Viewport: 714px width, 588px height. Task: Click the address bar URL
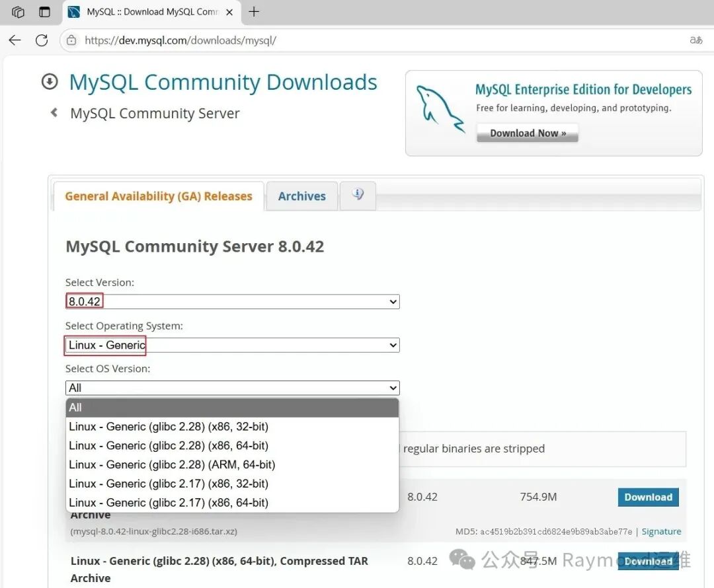pos(180,40)
